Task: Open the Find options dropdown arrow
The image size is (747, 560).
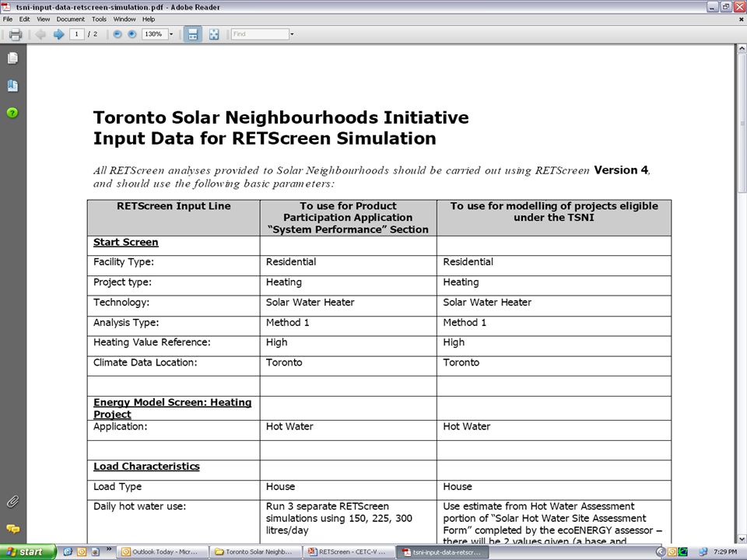Action: tap(292, 34)
